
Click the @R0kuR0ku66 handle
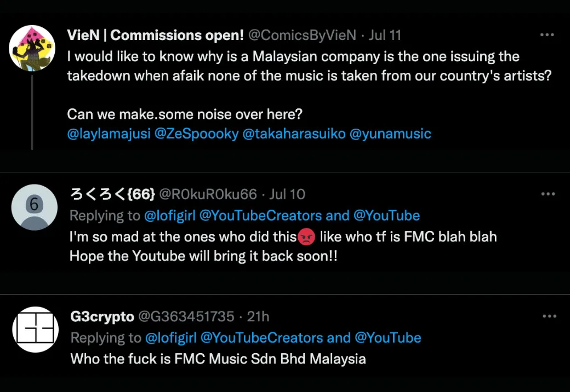point(208,194)
